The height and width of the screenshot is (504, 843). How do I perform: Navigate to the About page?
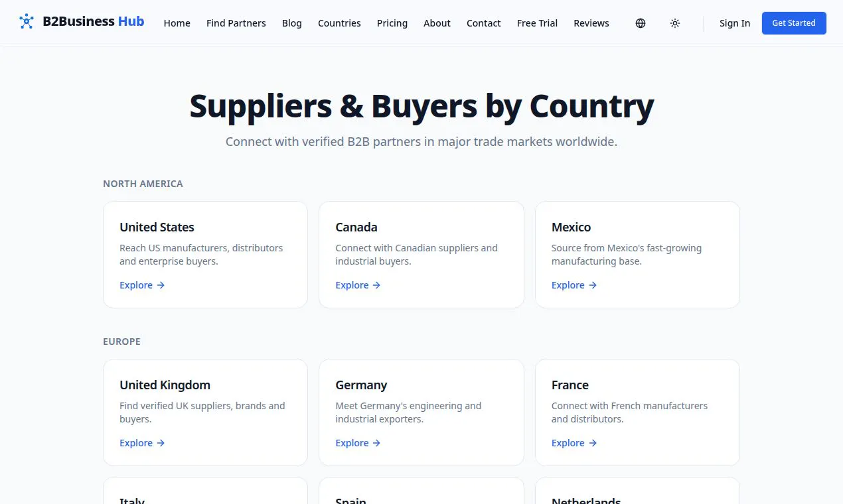click(437, 23)
